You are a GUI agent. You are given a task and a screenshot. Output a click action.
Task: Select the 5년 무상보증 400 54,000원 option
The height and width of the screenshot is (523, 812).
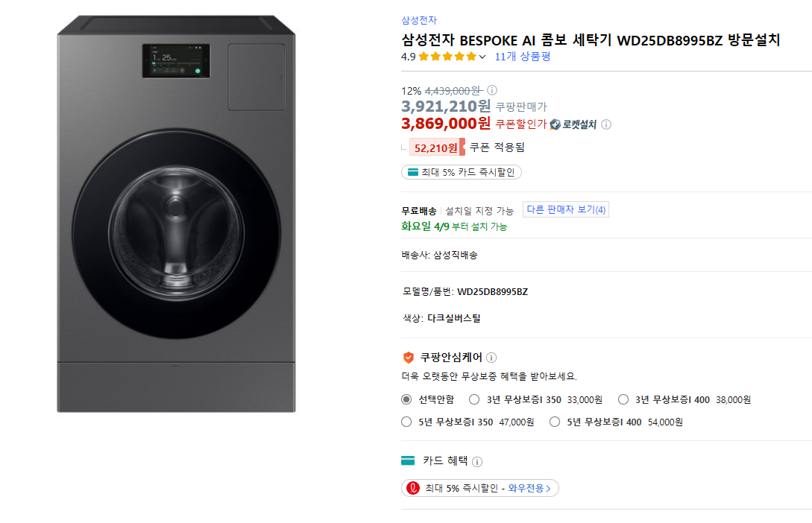[554, 421]
